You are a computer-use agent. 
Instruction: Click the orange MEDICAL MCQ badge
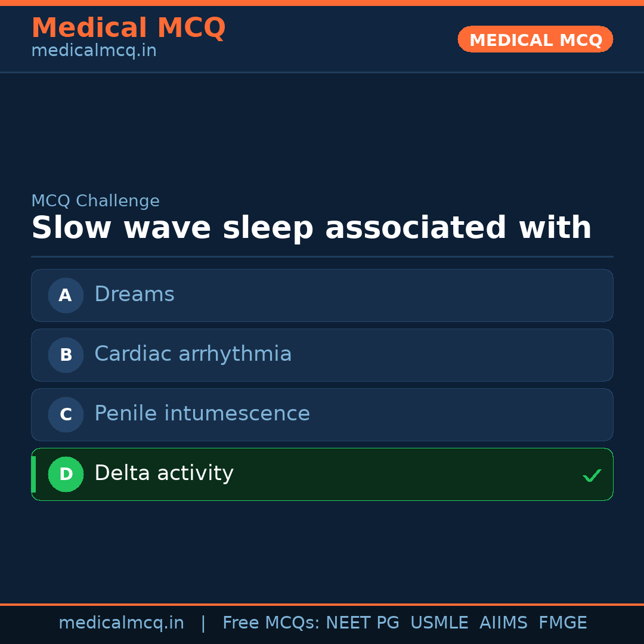(535, 39)
